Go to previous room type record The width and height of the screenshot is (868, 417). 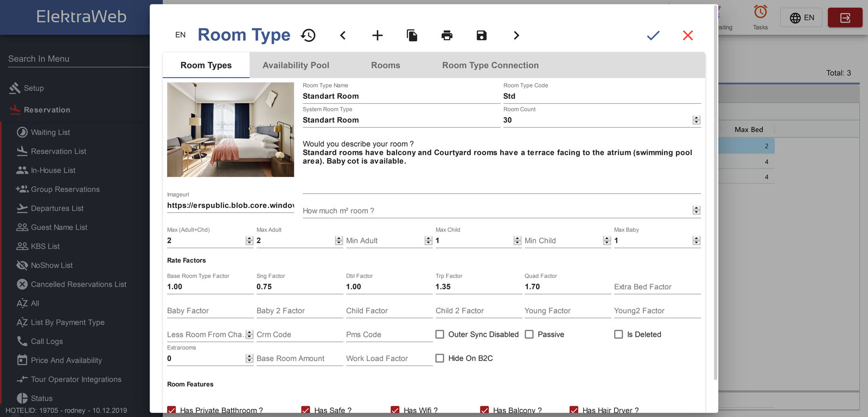click(x=343, y=35)
